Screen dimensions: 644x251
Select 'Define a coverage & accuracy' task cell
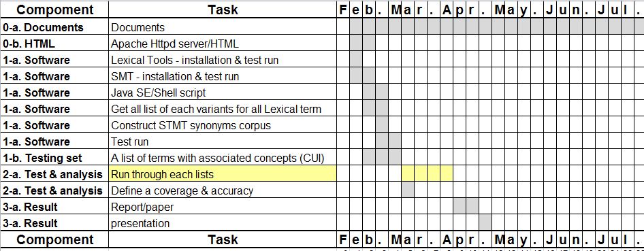click(x=223, y=190)
